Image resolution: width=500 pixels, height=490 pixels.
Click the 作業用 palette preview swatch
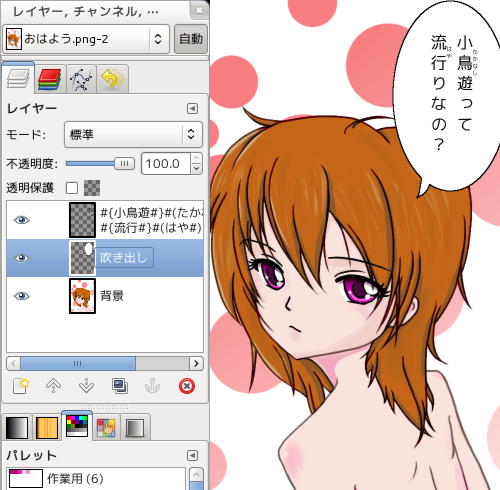[26, 479]
